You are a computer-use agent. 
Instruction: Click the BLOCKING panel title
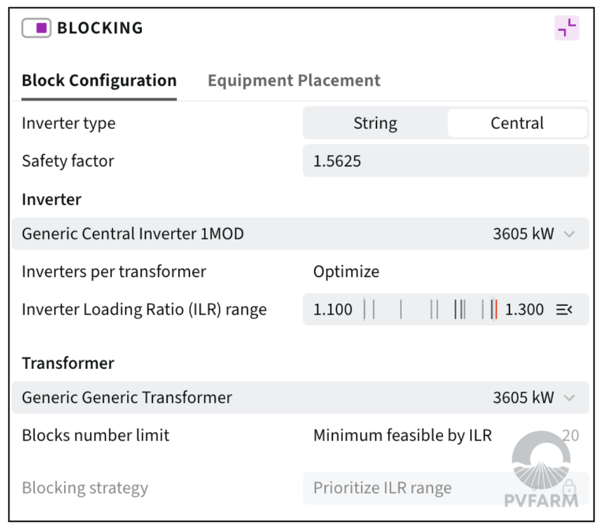click(x=100, y=28)
